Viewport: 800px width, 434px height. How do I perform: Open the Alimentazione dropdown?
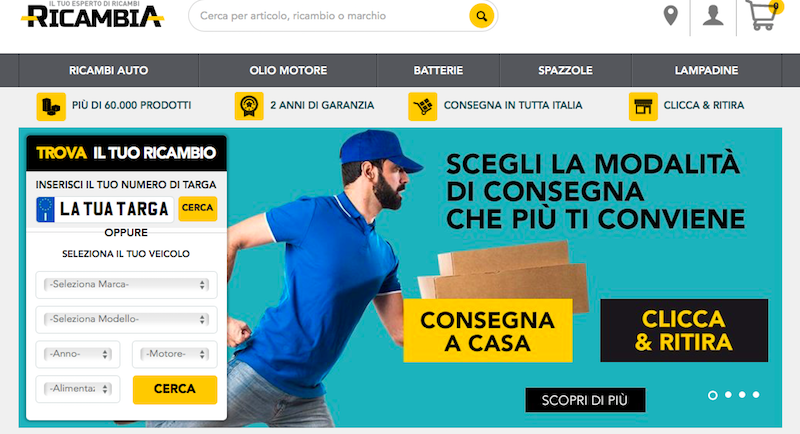[x=78, y=389]
